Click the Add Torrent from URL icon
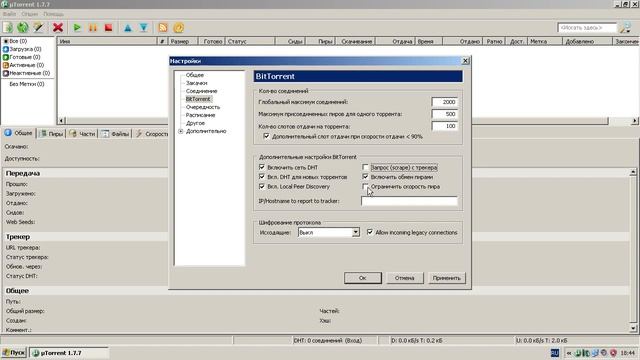This screenshot has height=360, width=640. tap(23, 27)
